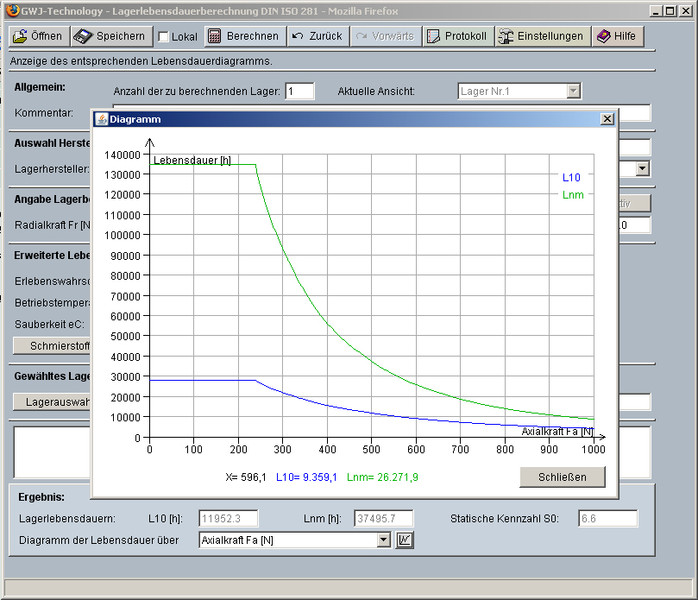Click Schließen to close the diagram
This screenshot has width=698, height=600.
coord(562,477)
